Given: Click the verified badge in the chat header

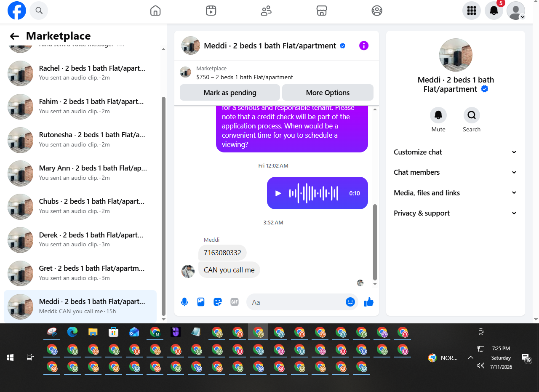Looking at the screenshot, I should point(343,45).
